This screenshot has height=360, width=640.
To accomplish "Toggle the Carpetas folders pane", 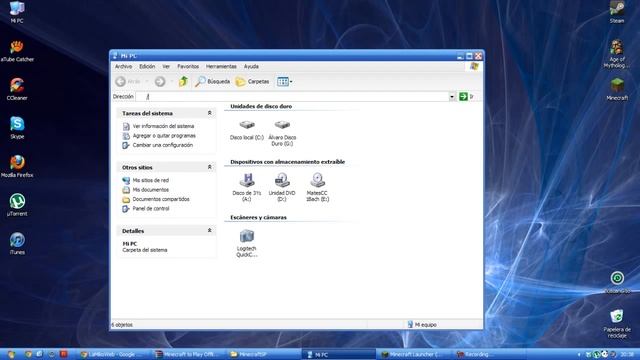I will (x=253, y=81).
